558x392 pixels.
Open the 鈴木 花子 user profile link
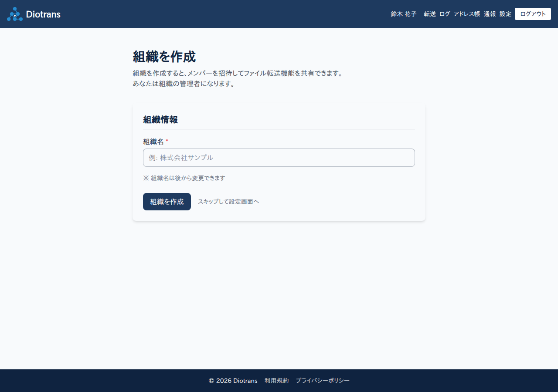404,14
